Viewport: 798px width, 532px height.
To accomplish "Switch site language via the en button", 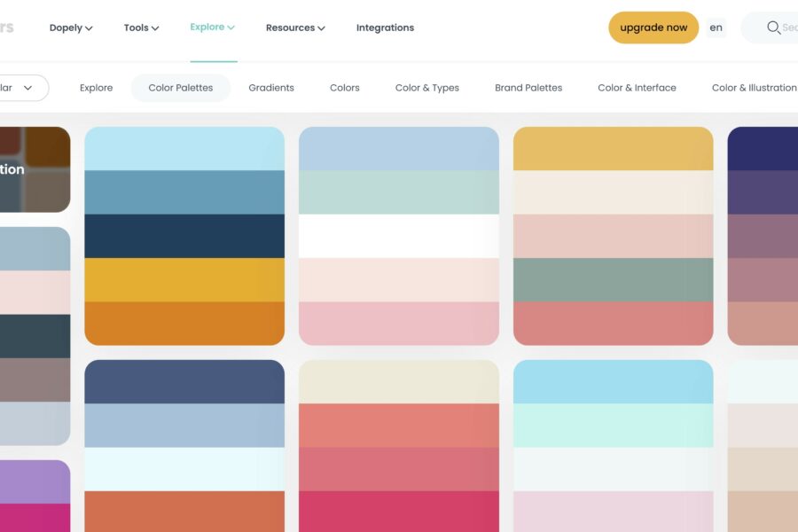I will (716, 27).
